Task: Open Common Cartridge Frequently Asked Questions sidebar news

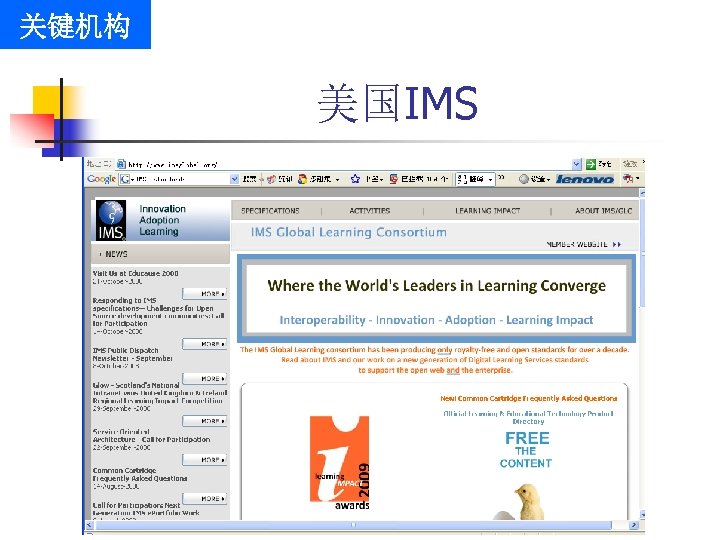Action: pyautogui.click(x=140, y=474)
